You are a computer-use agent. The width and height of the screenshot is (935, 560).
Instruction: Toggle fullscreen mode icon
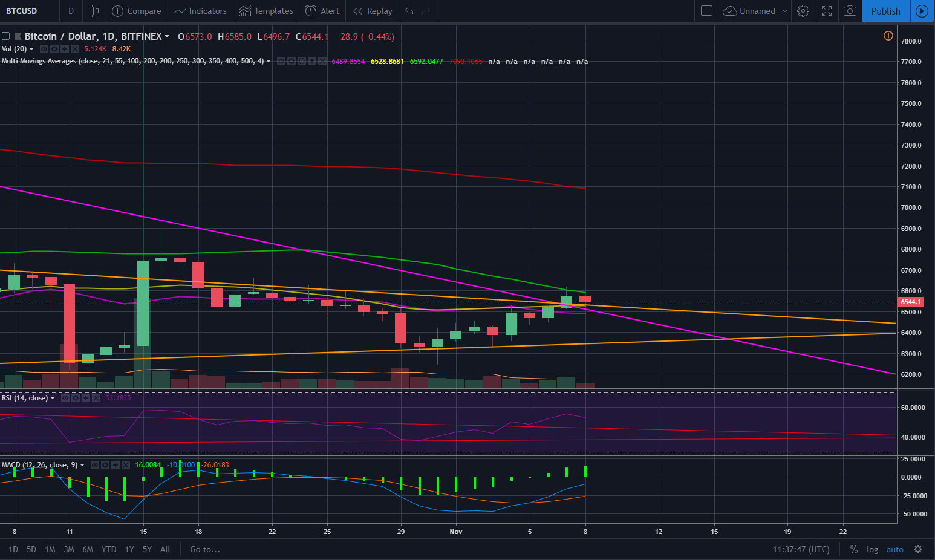[x=827, y=11]
